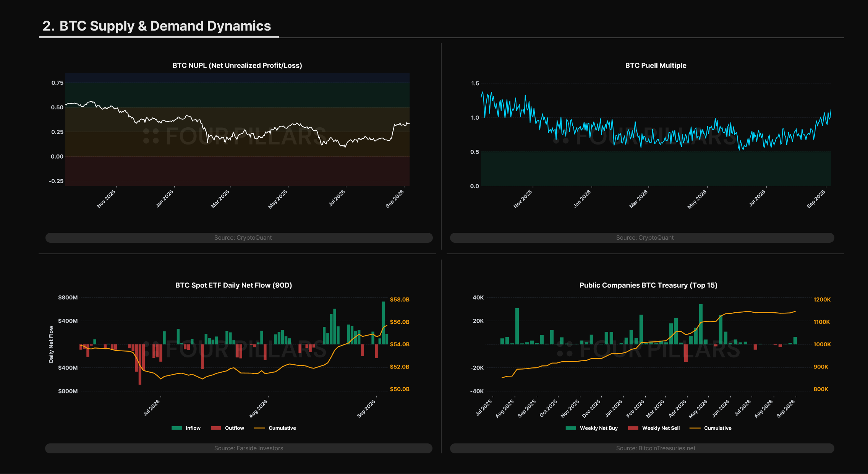Click the BTC Supply & Demand Dynamics heading
The image size is (868, 474).
click(157, 26)
